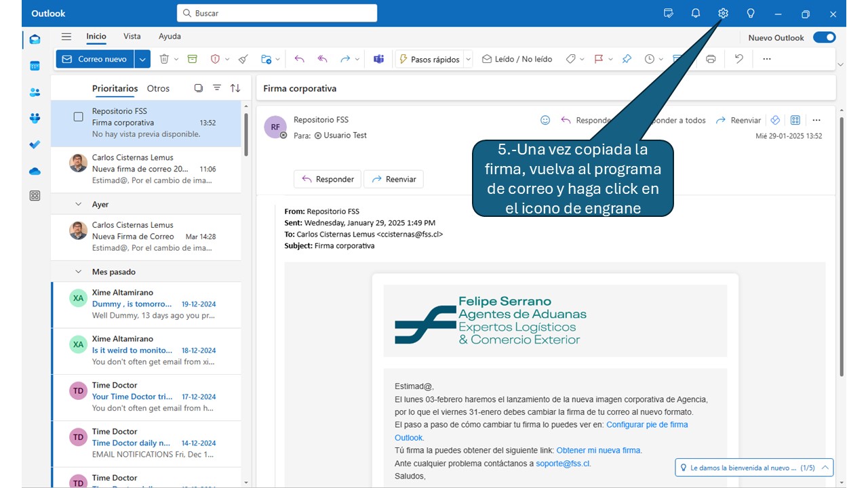This screenshot has width=868, height=488.
Task: Select Otros inbox tab
Action: 158,88
